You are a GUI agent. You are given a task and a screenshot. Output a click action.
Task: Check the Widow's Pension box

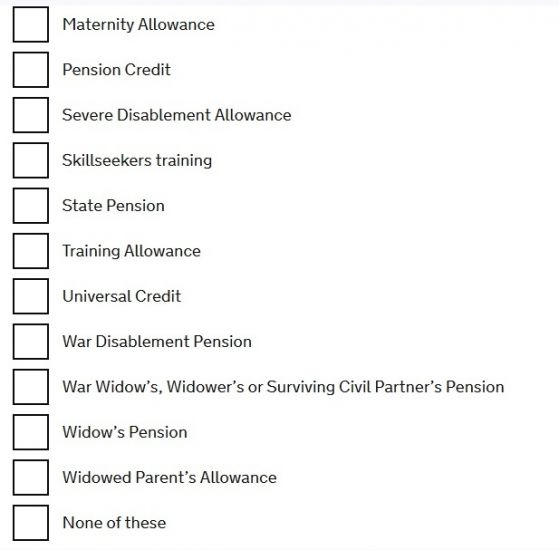pyautogui.click(x=31, y=432)
